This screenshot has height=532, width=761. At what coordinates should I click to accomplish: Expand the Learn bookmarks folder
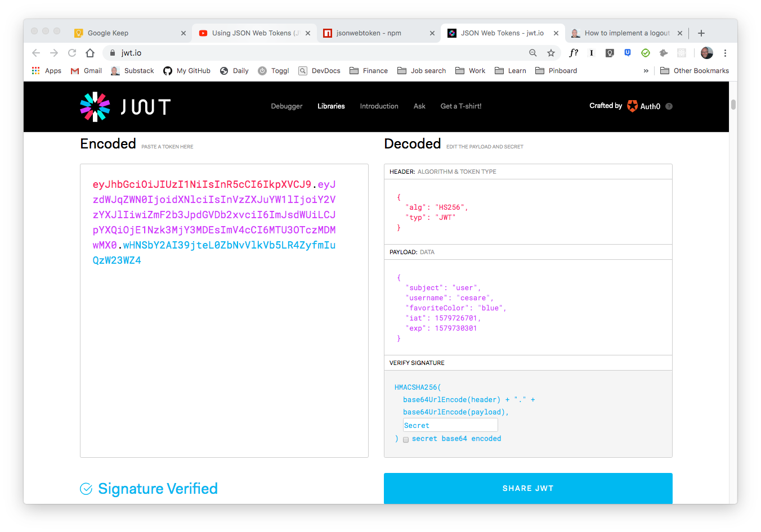coord(511,71)
